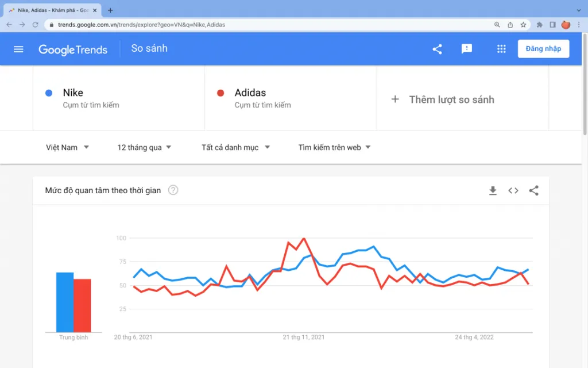Expand Tất cả danh mục dropdown
The height and width of the screenshot is (368, 588).
click(235, 148)
